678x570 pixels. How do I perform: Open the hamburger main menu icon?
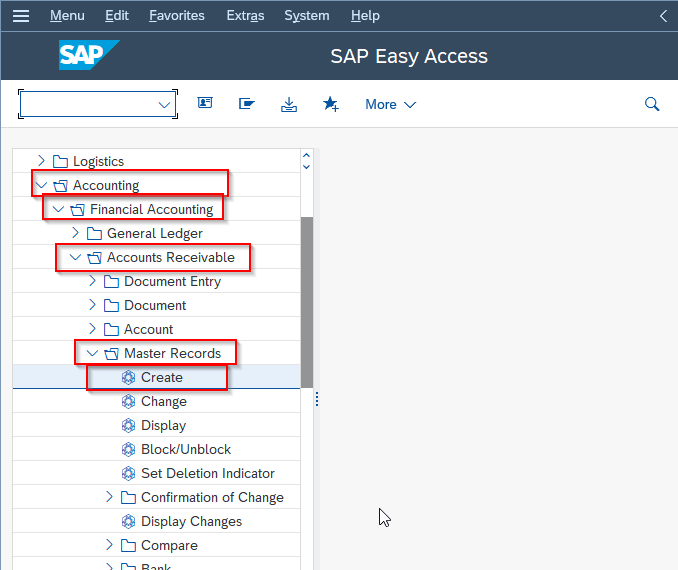[21, 16]
